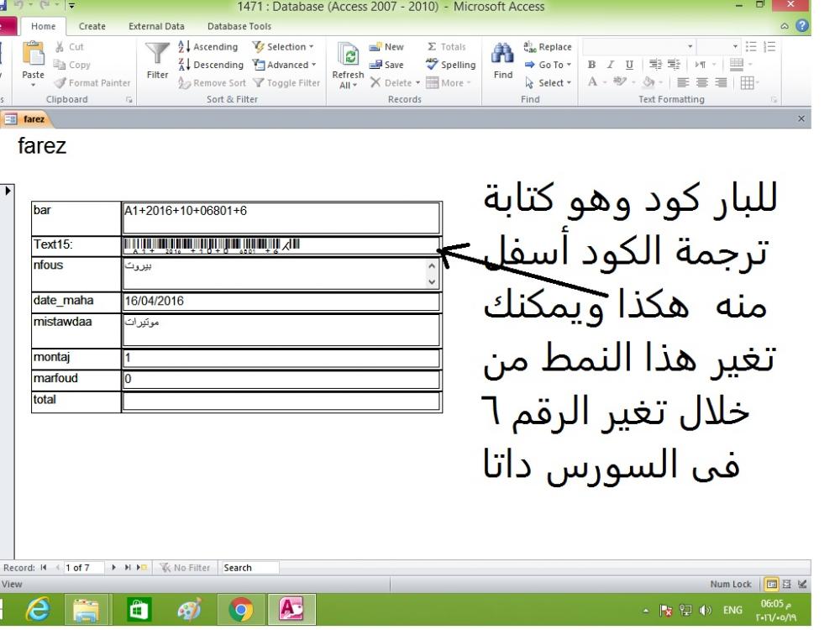Open the Create ribbon tab
The height and width of the screenshot is (630, 840).
pos(92,26)
